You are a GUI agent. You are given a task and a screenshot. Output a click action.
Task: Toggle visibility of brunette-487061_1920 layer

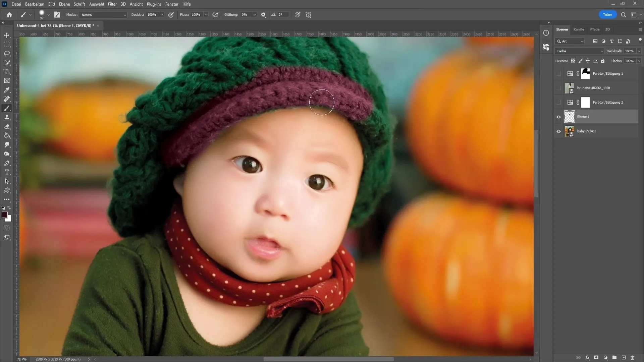558,88
